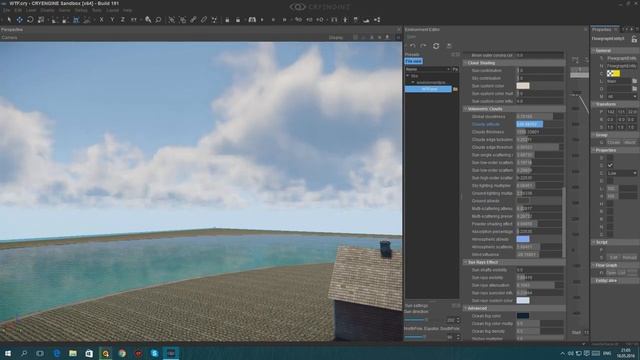
Task: Redo change in Environment Editor
Action: [x=424, y=46]
